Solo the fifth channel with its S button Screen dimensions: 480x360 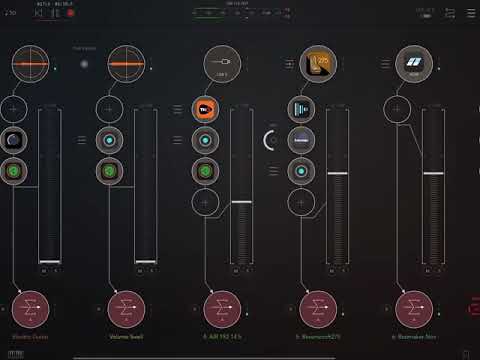pos(439,271)
